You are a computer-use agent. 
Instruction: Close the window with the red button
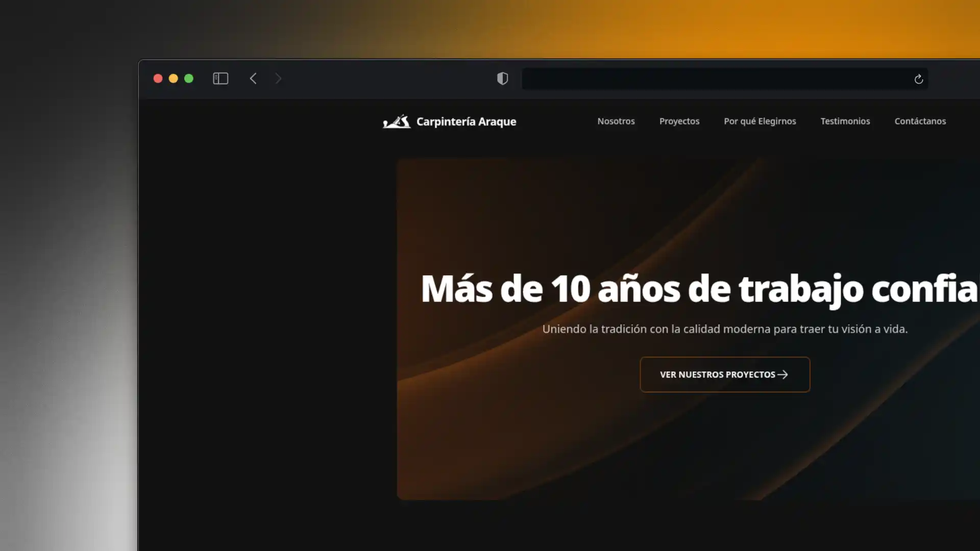158,79
